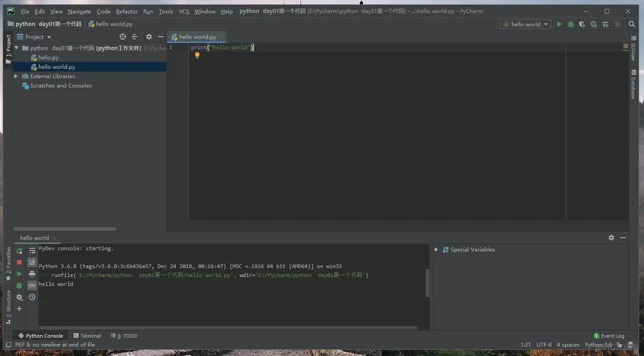Rerun the Python console
This screenshot has width=644, height=356.
19,251
